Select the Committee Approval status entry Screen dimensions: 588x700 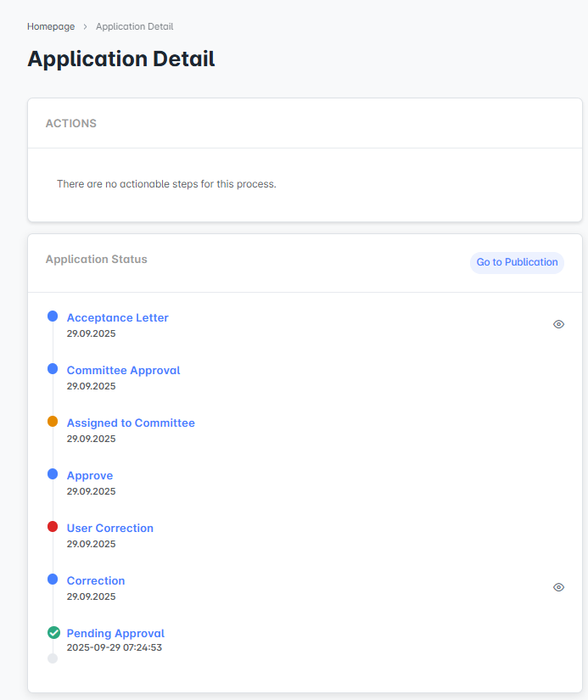coord(123,370)
